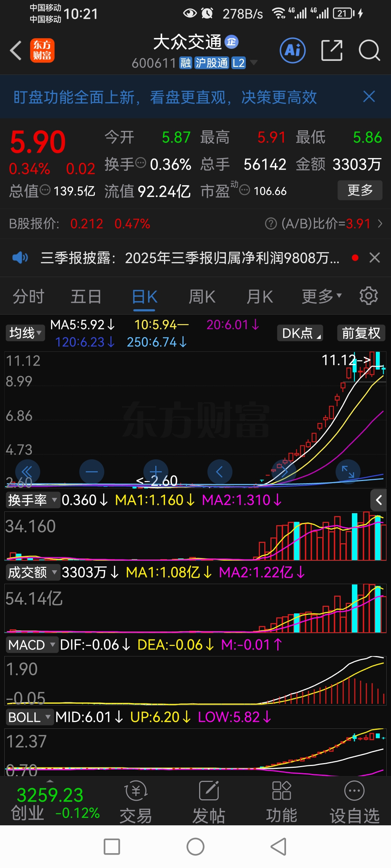
Task: Open the search magnifier icon
Action: click(x=369, y=50)
